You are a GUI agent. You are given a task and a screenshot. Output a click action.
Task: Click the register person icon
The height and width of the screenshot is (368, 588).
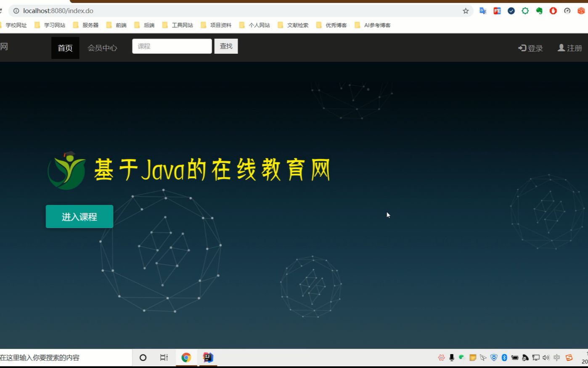point(561,48)
